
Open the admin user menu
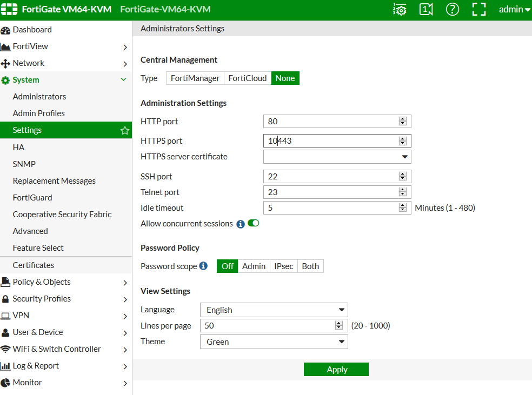(514, 9)
